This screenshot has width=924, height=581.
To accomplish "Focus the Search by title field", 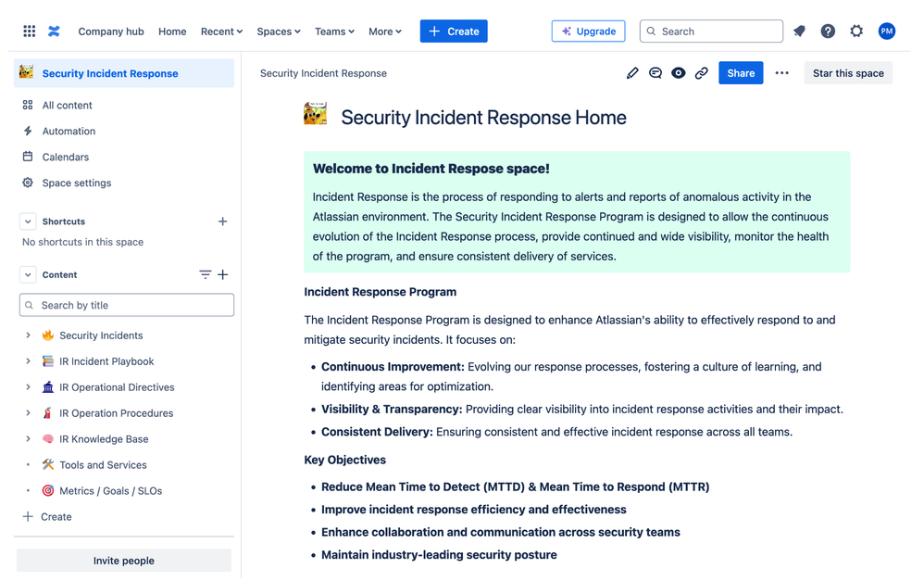I will point(127,305).
